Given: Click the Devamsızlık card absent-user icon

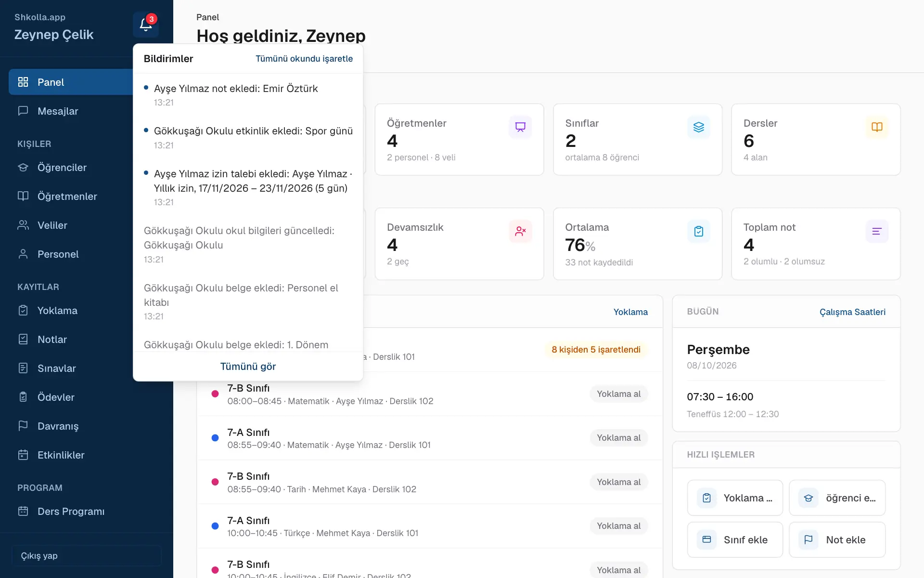Looking at the screenshot, I should [520, 231].
